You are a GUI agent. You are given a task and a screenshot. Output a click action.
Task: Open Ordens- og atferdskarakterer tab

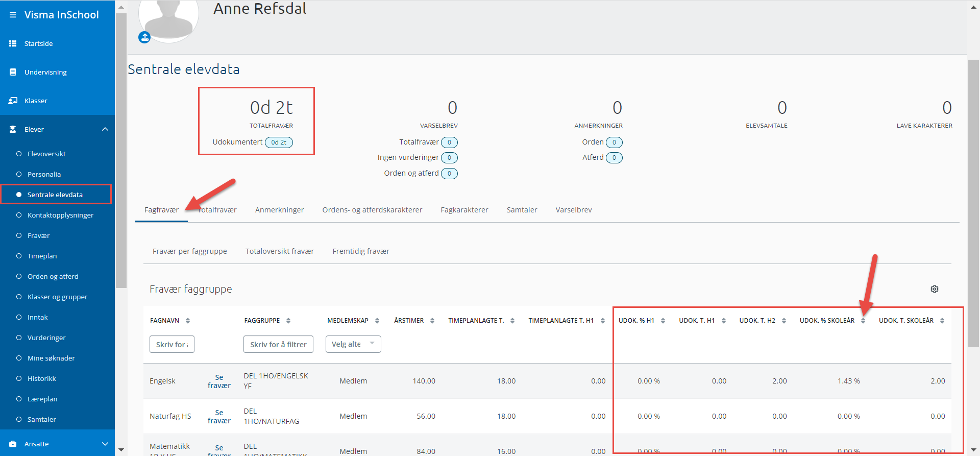tap(372, 210)
